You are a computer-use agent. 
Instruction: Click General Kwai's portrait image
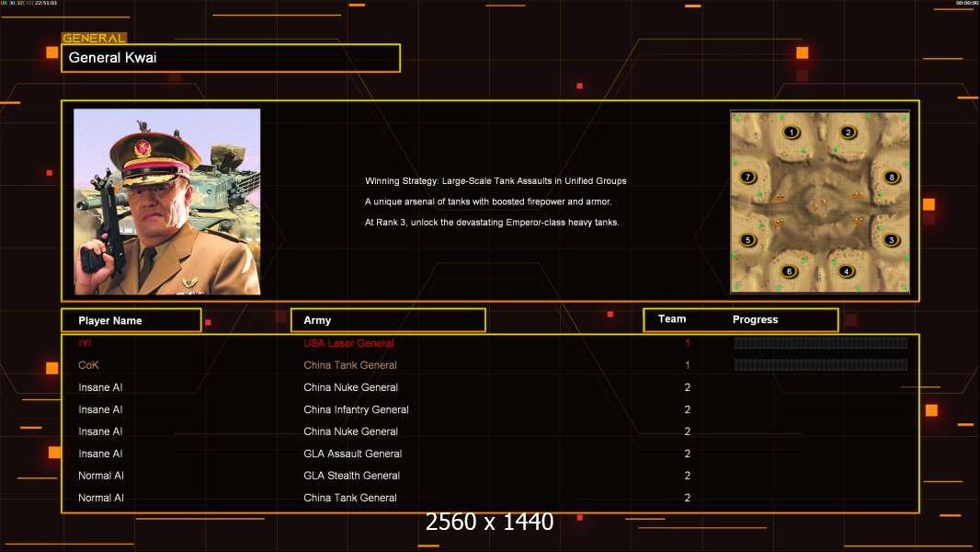166,201
